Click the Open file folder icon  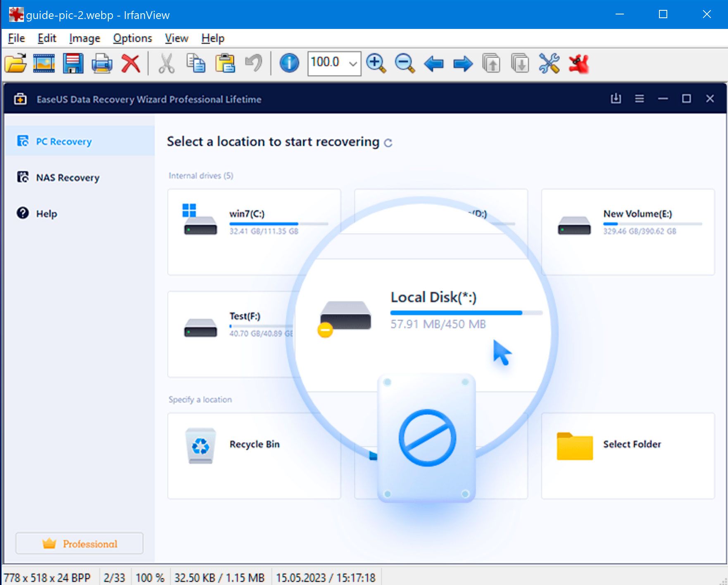[x=16, y=64]
